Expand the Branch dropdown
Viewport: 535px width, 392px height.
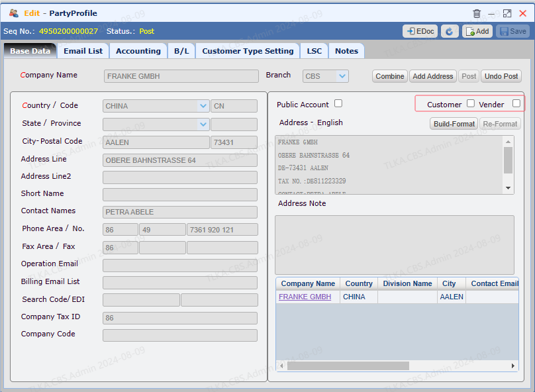click(342, 76)
